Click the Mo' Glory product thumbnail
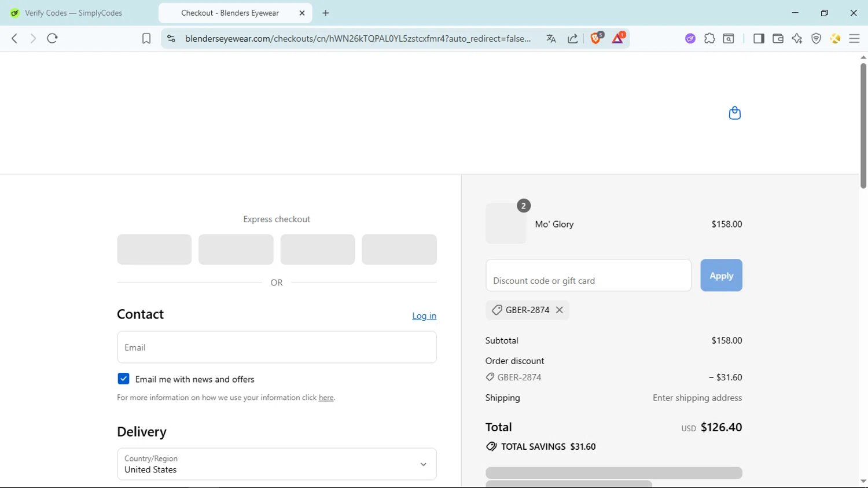 point(506,223)
